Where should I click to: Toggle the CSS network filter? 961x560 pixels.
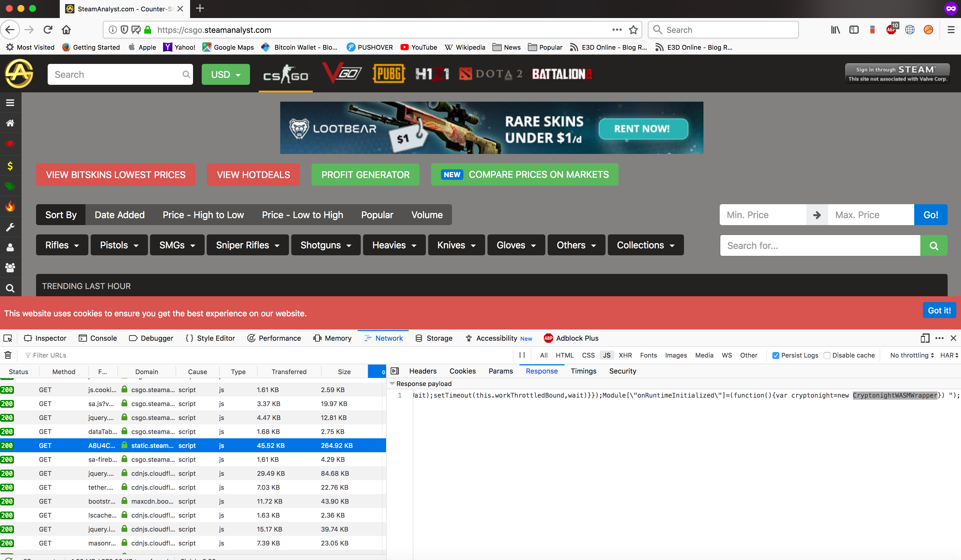[x=588, y=355]
